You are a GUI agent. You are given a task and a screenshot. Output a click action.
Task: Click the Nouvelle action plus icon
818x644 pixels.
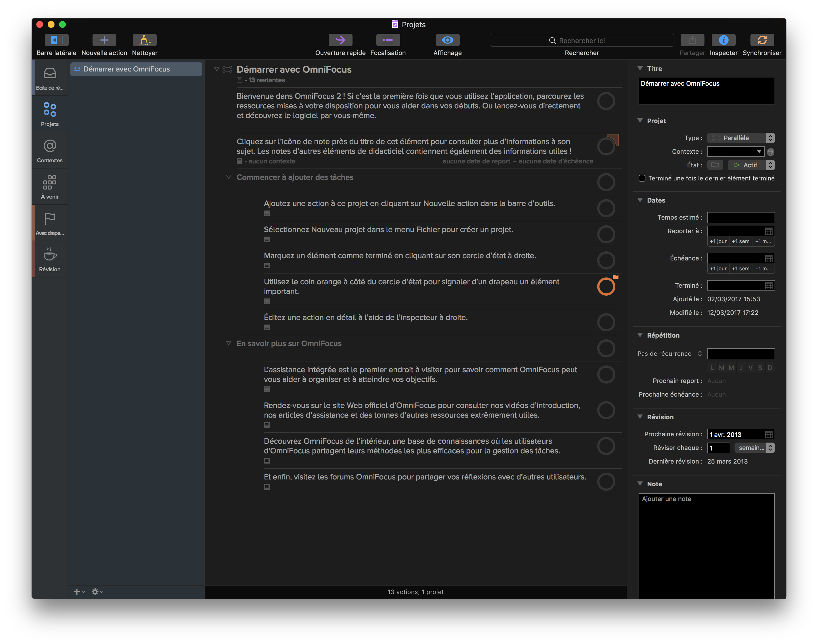coord(104,40)
